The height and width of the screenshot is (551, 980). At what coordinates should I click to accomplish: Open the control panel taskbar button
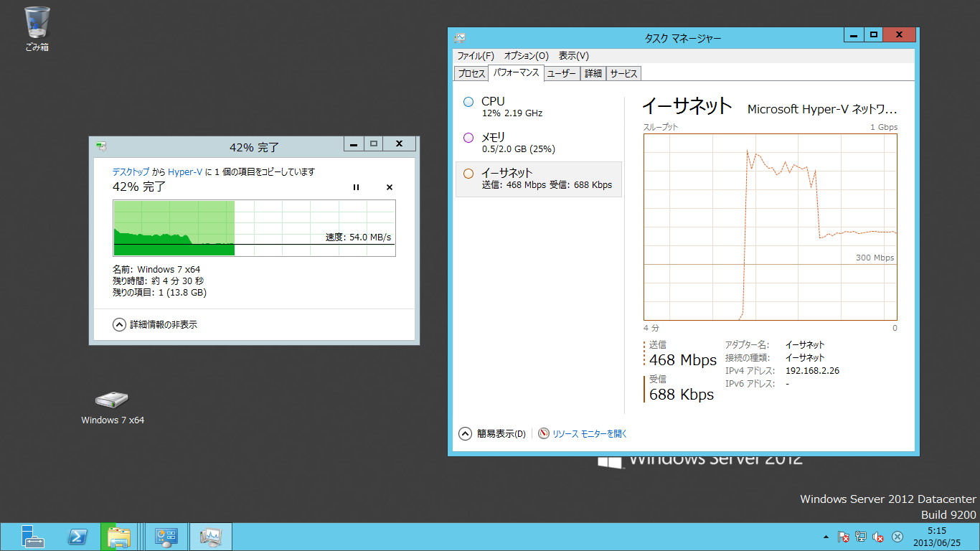(166, 537)
